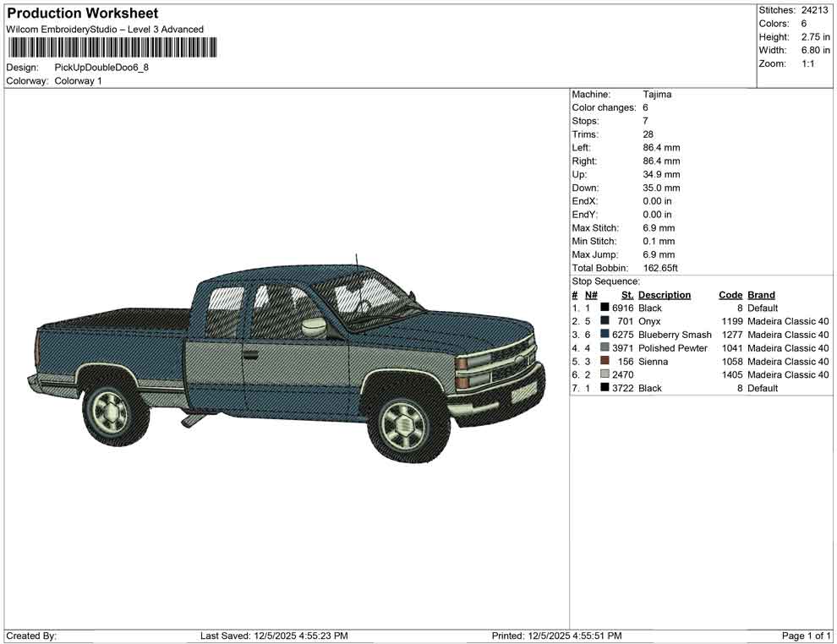
Task: Select the first Black swatch with 6916 stitches
Action: tap(604, 308)
